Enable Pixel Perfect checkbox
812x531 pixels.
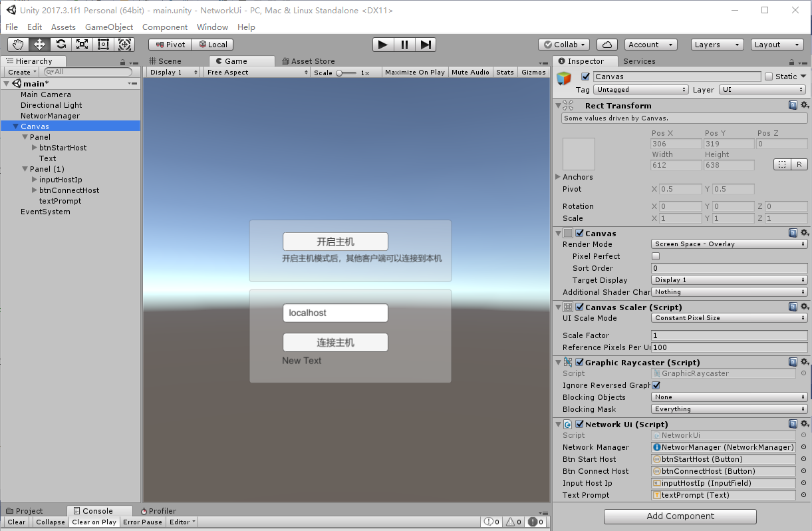[656, 256]
